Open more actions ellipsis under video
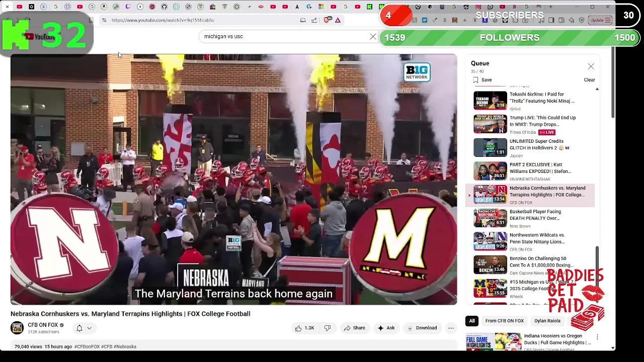 [x=451, y=328]
